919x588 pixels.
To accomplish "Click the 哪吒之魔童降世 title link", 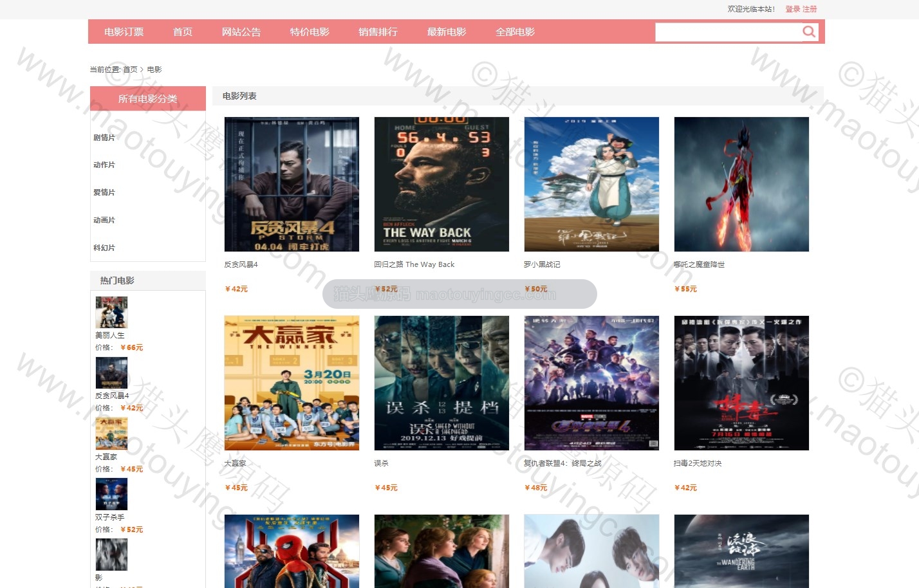I will [x=699, y=264].
